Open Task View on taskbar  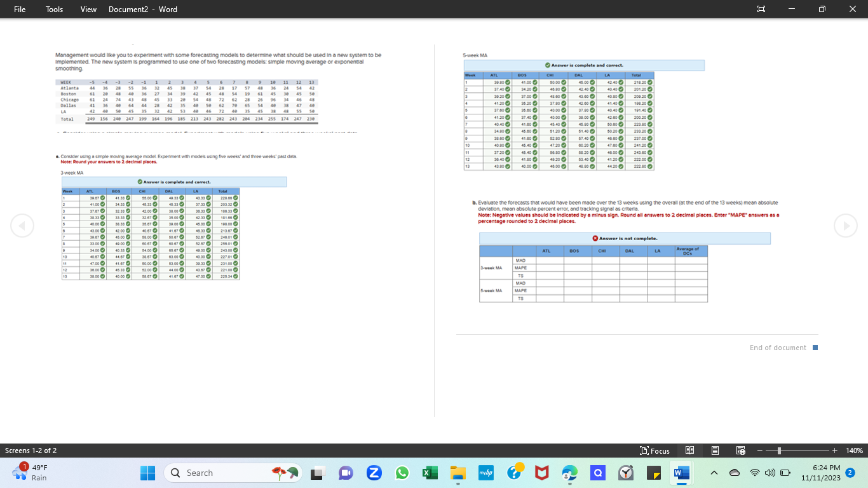[x=316, y=473]
